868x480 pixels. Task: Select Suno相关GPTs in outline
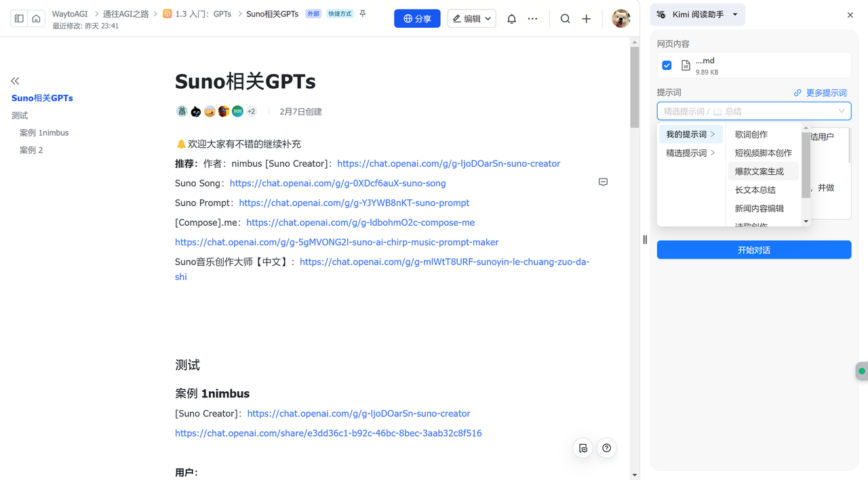coord(42,98)
